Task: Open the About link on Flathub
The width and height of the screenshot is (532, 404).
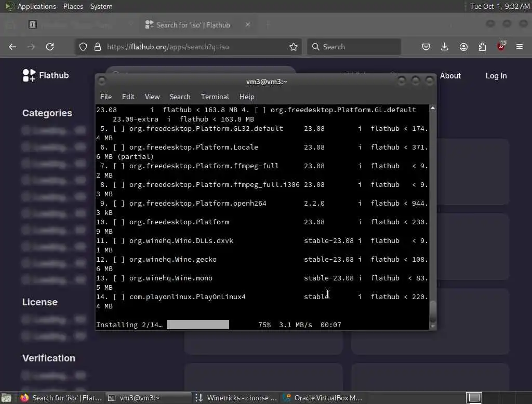Action: click(x=450, y=76)
